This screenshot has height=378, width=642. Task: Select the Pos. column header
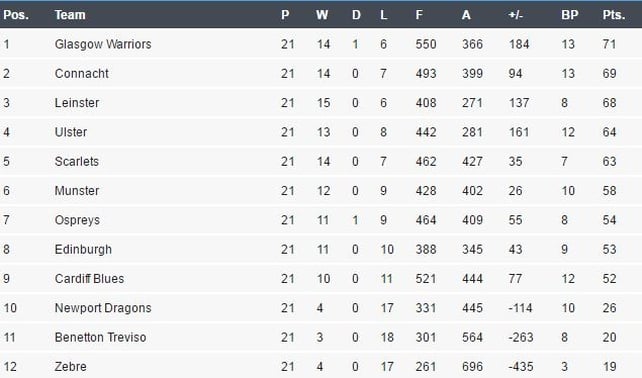tap(16, 15)
